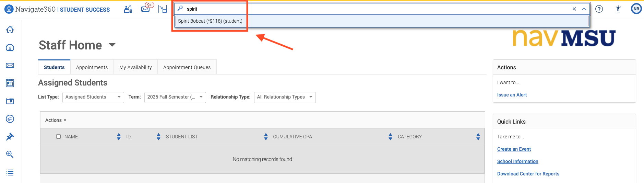Open the School Information link

point(518,161)
